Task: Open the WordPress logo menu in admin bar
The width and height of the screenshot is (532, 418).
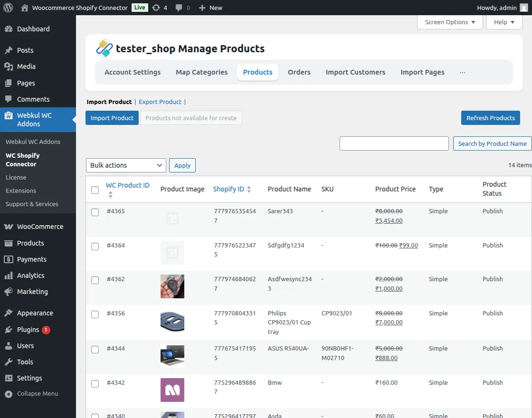Action: (x=8, y=8)
